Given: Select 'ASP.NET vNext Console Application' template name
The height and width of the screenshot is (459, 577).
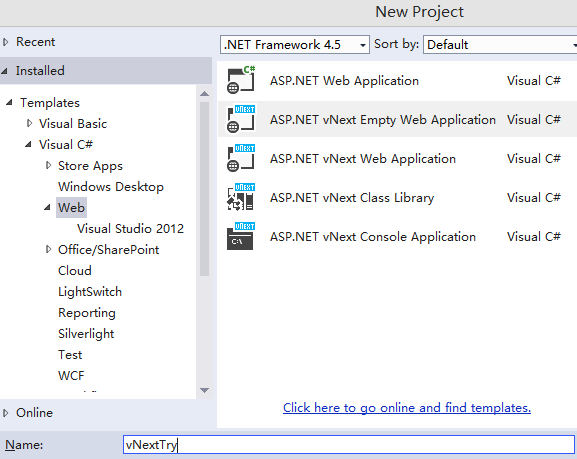Looking at the screenshot, I should tap(373, 237).
